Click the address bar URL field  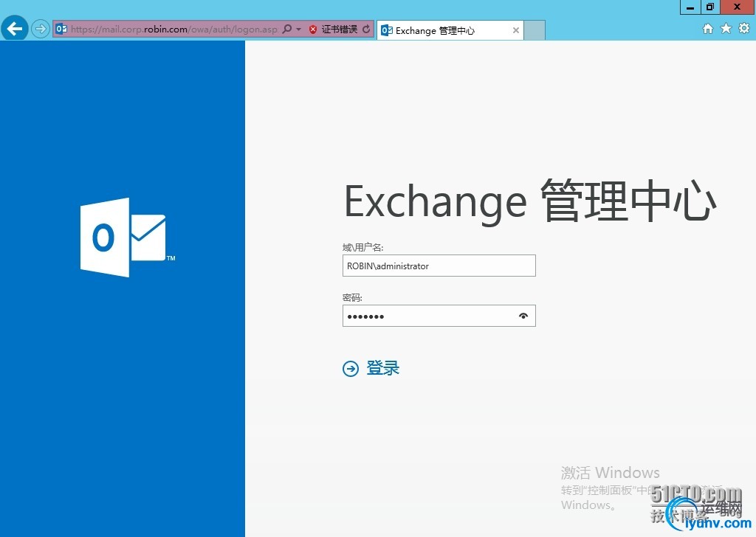pos(174,30)
